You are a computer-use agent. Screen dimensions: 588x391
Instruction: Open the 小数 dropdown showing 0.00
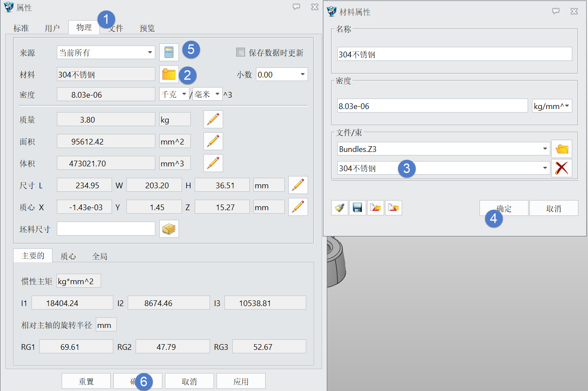[x=282, y=74]
